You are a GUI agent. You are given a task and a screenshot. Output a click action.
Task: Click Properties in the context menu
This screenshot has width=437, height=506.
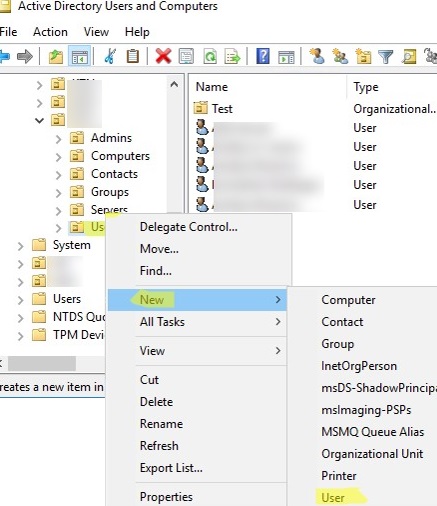[166, 497]
